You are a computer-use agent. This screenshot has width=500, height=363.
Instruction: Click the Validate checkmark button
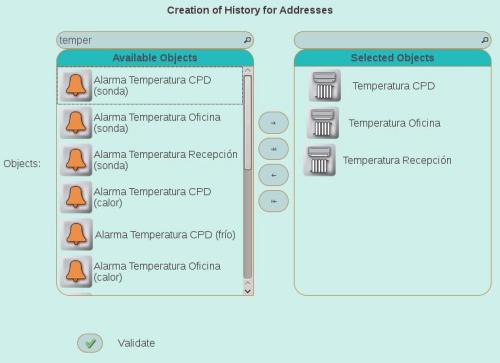point(90,343)
